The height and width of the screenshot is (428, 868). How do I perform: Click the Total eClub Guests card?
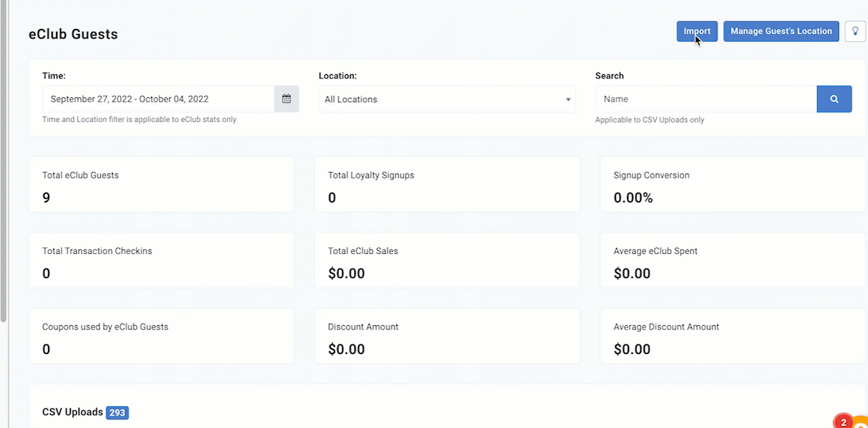point(161,184)
